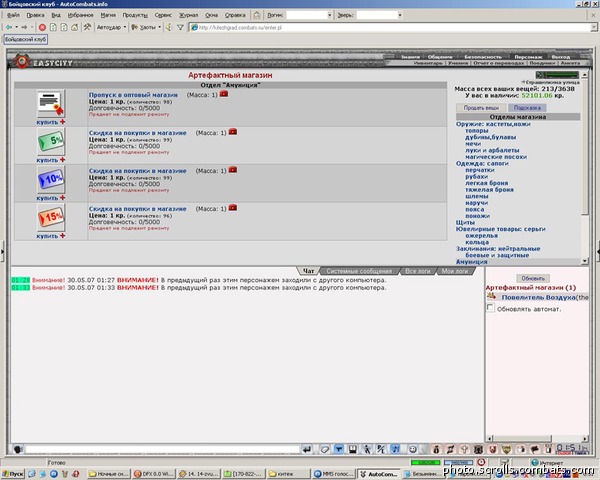Switch to Все логи tab

point(417,271)
